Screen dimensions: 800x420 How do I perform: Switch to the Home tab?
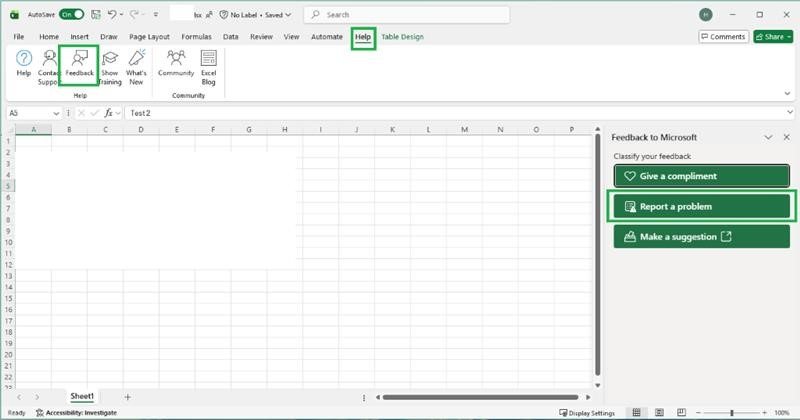(x=49, y=37)
